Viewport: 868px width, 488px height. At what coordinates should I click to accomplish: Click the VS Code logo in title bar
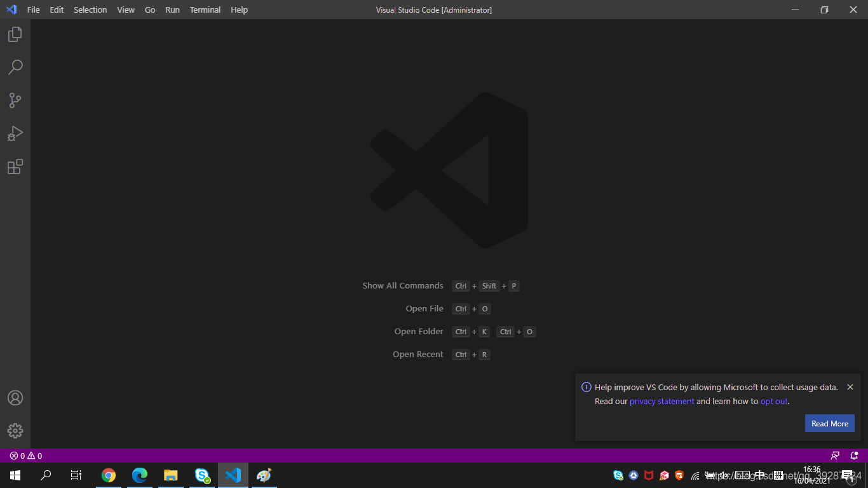tap(11, 10)
